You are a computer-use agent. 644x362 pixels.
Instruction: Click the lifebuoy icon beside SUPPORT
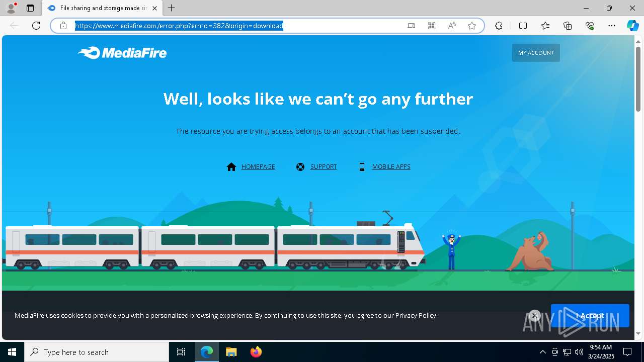pyautogui.click(x=300, y=167)
